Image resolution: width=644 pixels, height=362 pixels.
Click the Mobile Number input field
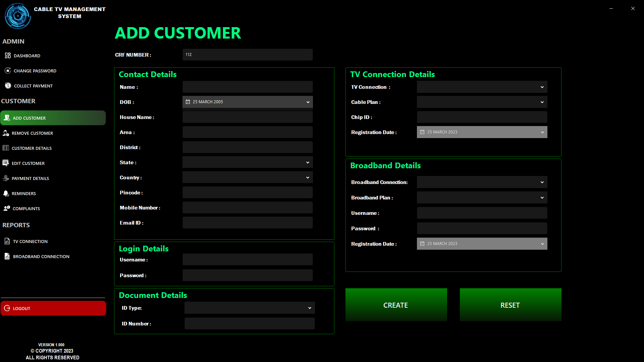[248, 208]
